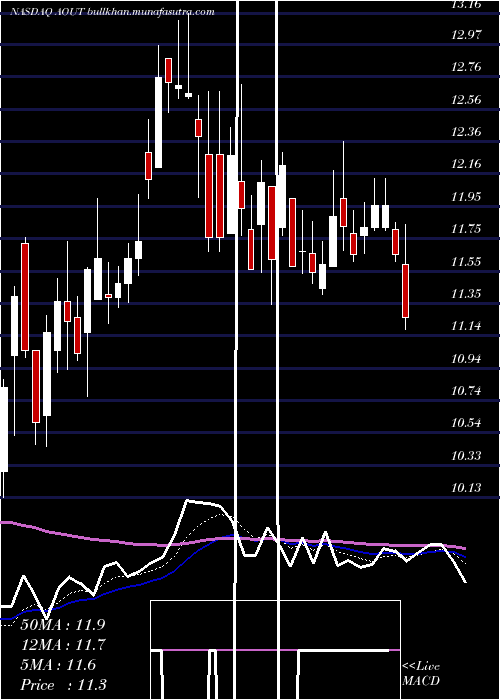This screenshot has height=700, width=500.
Task: Click the 11.35 price axis label
Action: point(466,294)
